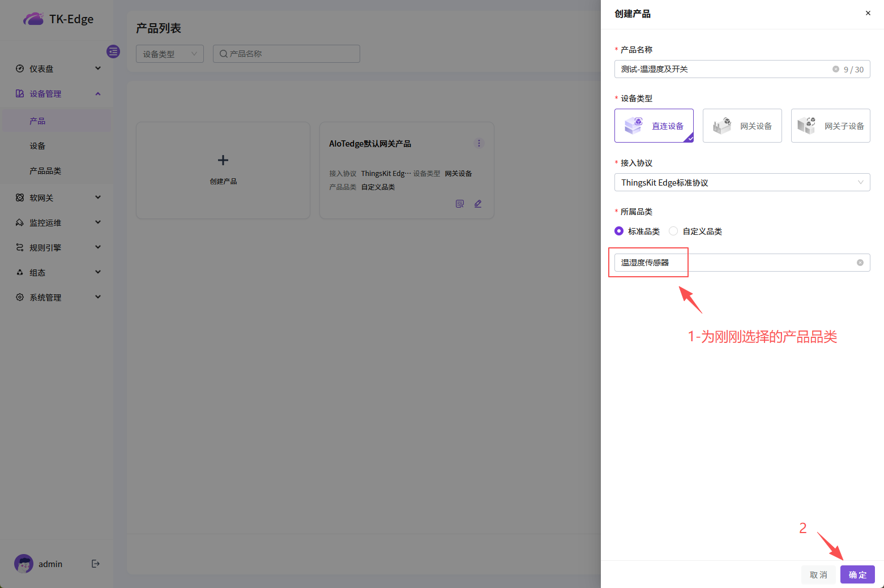Open the 产品品类 submenu item
The height and width of the screenshot is (588, 884).
[x=45, y=171]
